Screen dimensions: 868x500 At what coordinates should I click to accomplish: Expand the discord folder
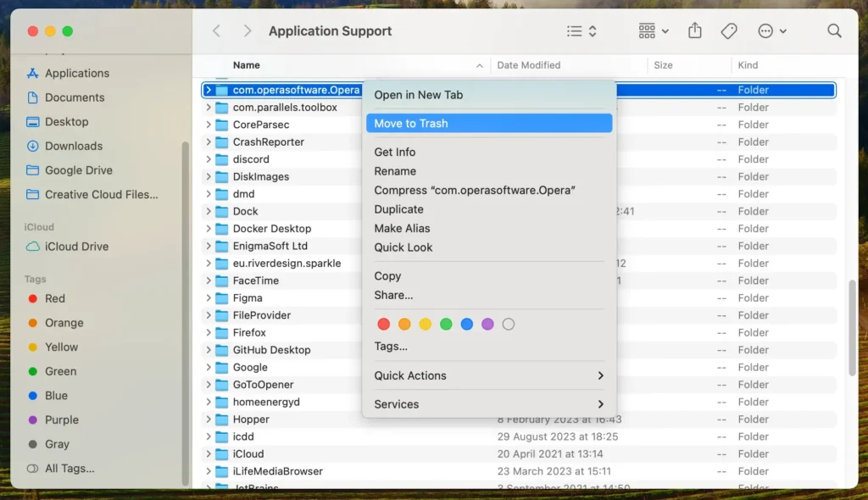[209, 159]
